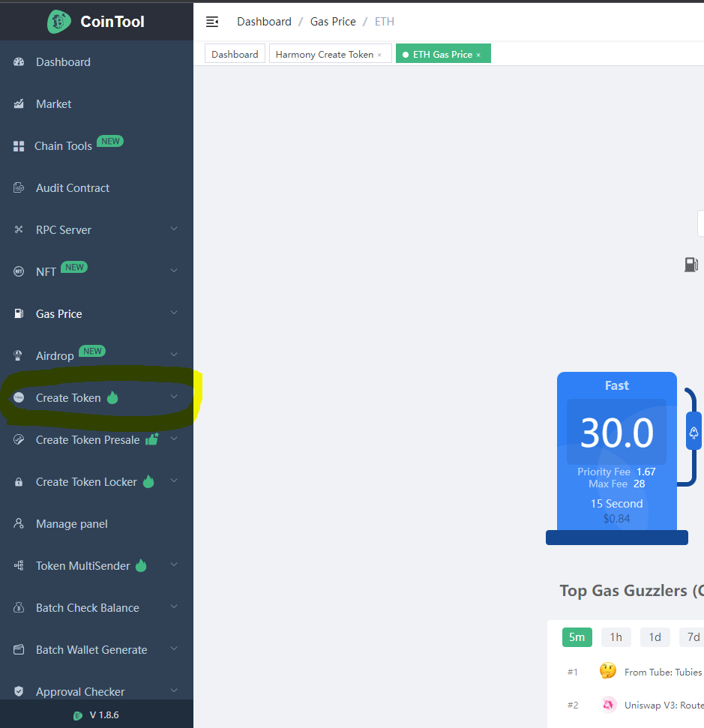Open Manage panel in sidebar
The image size is (704, 728).
click(97, 524)
